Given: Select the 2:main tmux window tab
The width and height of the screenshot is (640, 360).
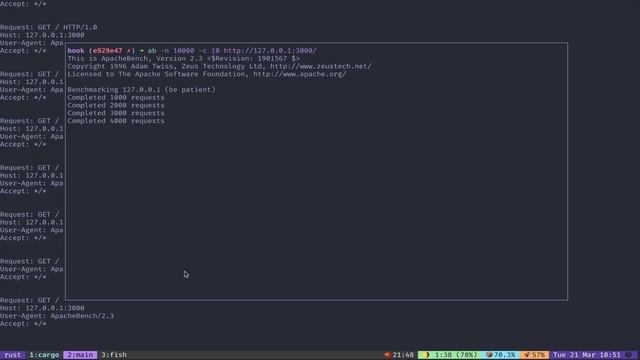Looking at the screenshot, I should pos(80,355).
